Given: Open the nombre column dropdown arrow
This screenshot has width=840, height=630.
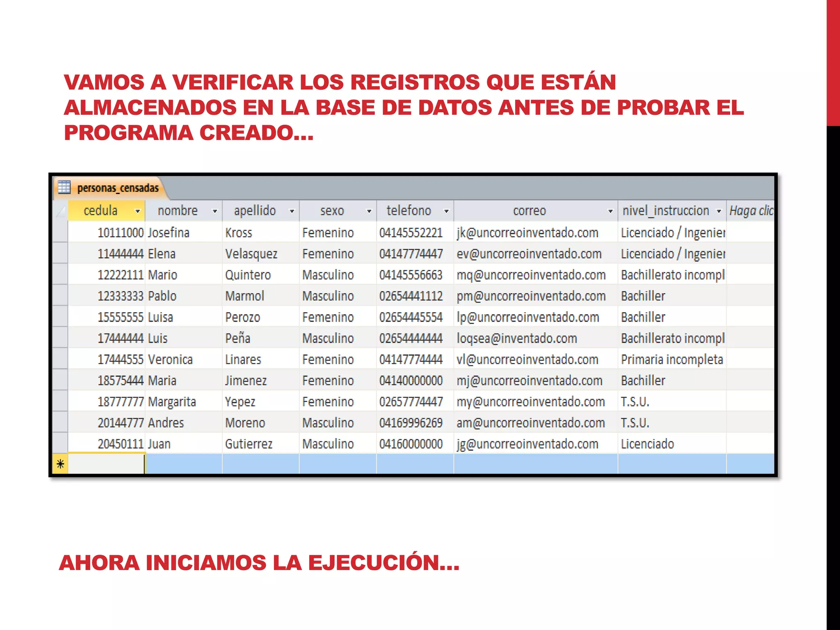Looking at the screenshot, I should 215,211.
